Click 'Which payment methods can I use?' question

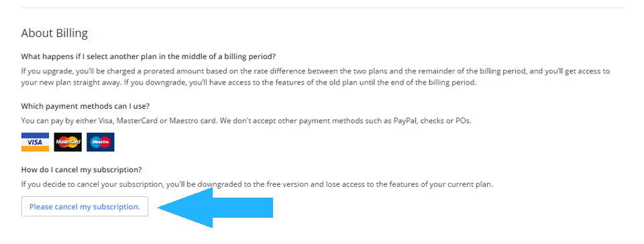tap(85, 106)
